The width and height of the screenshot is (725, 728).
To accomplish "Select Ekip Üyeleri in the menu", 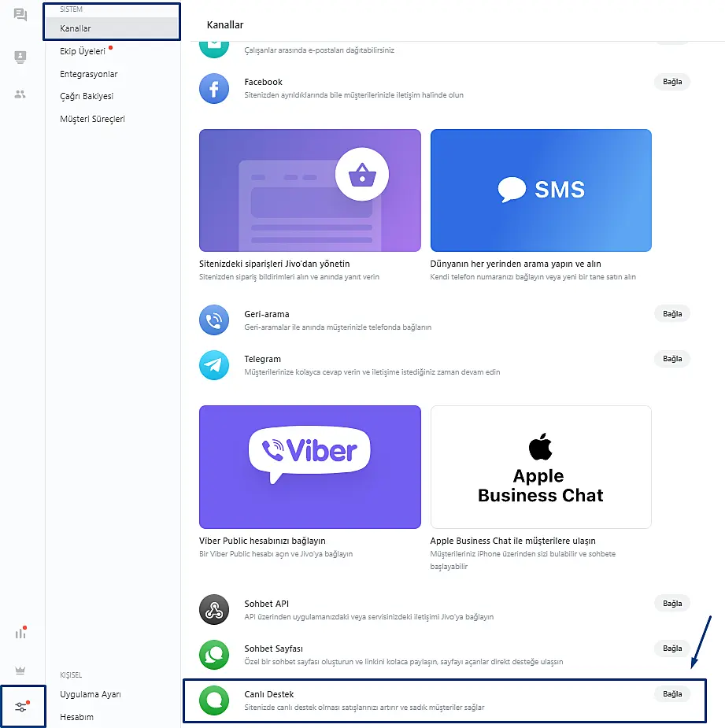I will [x=83, y=51].
